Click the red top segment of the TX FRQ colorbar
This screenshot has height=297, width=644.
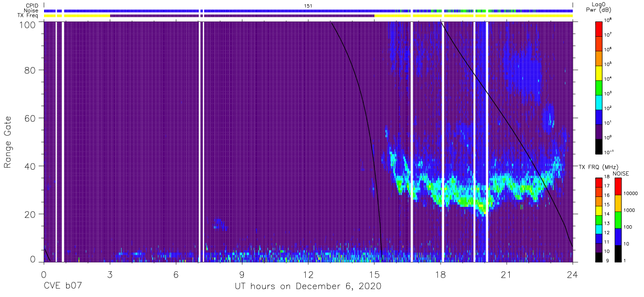[599, 182]
